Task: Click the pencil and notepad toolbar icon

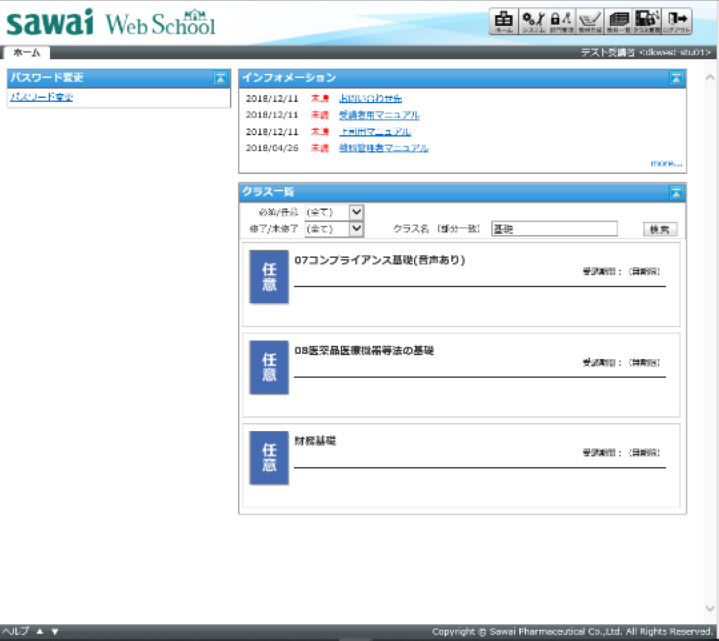Action: (x=591, y=21)
